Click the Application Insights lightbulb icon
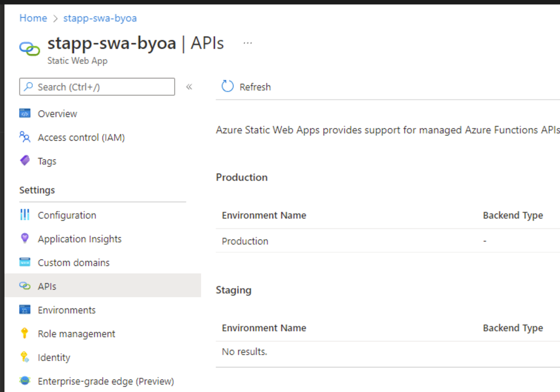Screen dimensions: 560x392 pyautogui.click(x=25, y=238)
